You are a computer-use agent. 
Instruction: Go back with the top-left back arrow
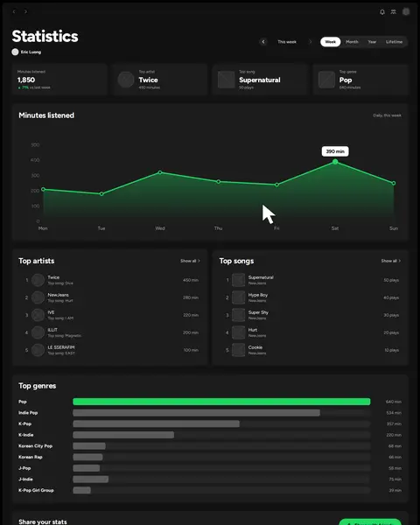14,11
